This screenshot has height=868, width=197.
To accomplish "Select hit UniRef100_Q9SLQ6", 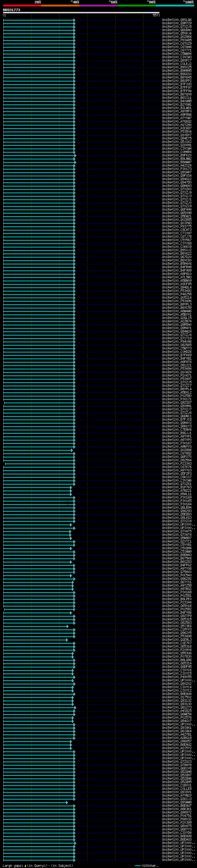I will coord(177,20).
